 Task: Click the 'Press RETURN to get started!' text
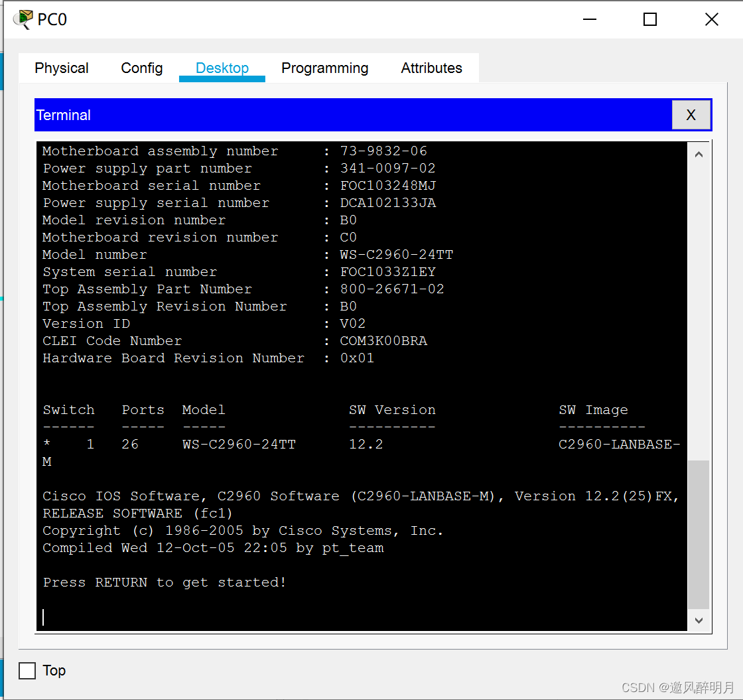pyautogui.click(x=165, y=583)
